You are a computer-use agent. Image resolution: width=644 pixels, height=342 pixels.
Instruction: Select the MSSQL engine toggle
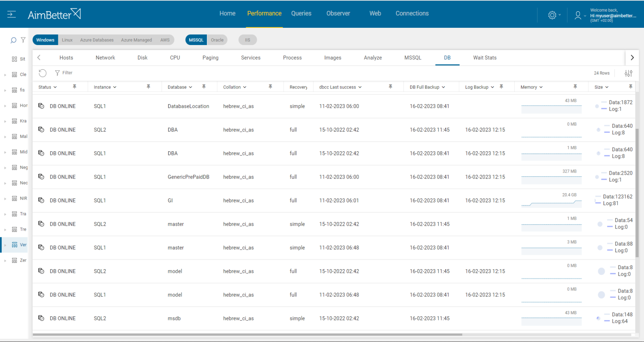pyautogui.click(x=196, y=40)
